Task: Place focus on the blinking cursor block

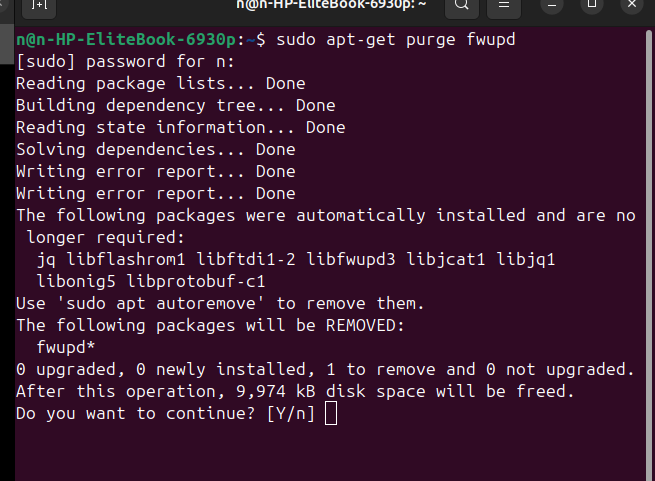Action: click(331, 413)
